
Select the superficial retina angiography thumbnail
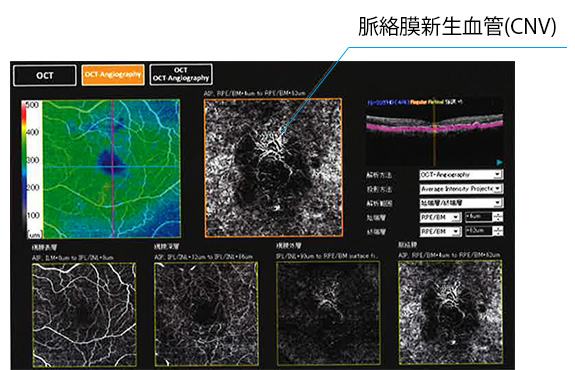pyautogui.click(x=84, y=315)
